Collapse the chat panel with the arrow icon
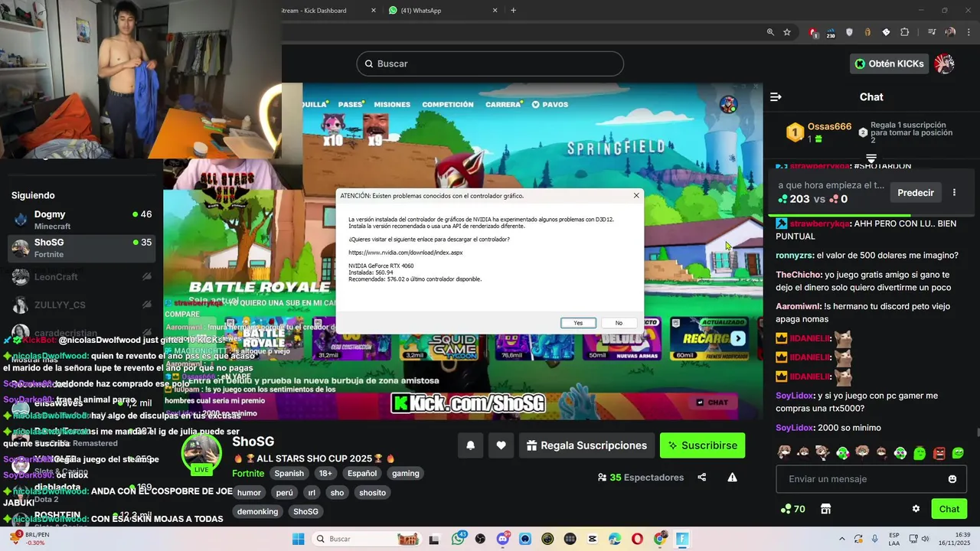Image resolution: width=980 pixels, height=551 pixels. point(776,97)
